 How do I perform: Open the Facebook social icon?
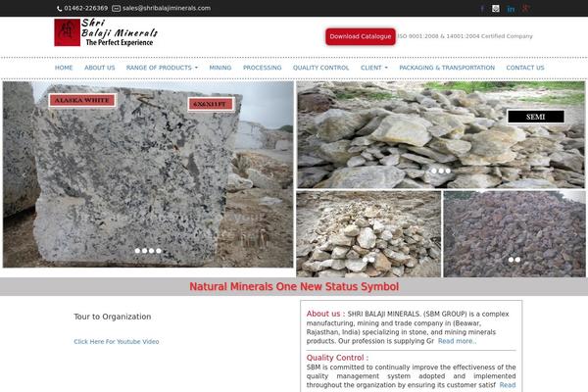[482, 8]
